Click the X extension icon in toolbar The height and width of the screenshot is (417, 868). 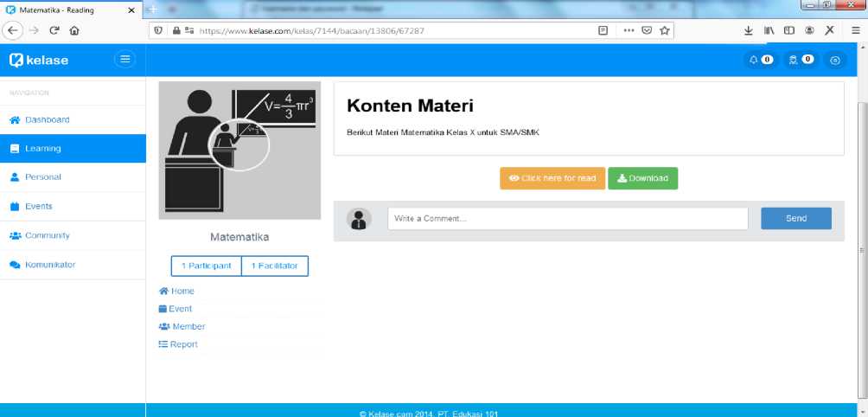(x=829, y=31)
